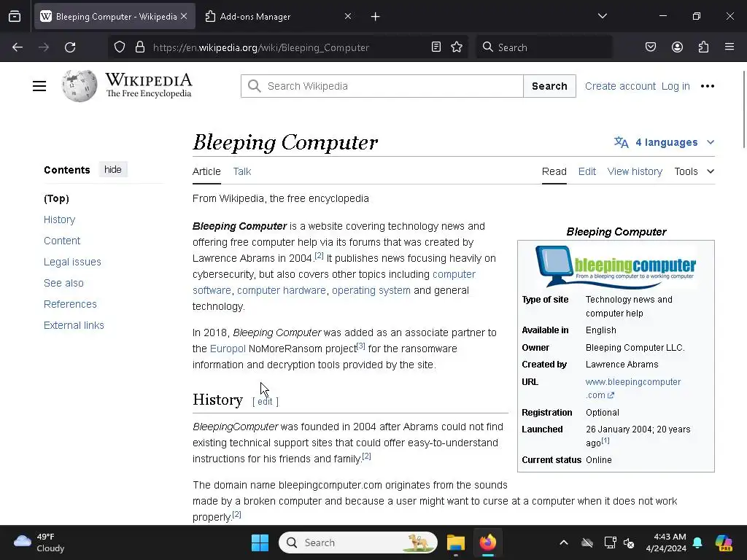Open www.bleepingcomputer.com external URL link

coord(632,382)
